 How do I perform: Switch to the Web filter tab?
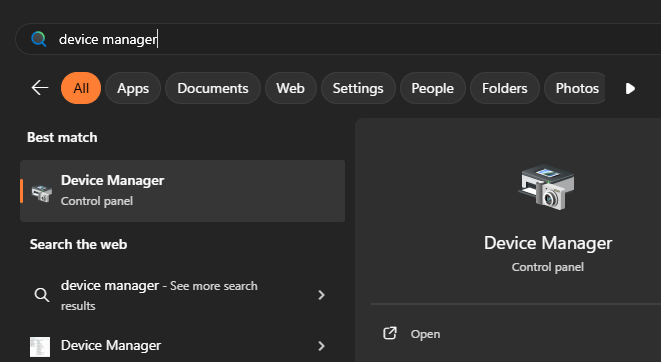290,88
